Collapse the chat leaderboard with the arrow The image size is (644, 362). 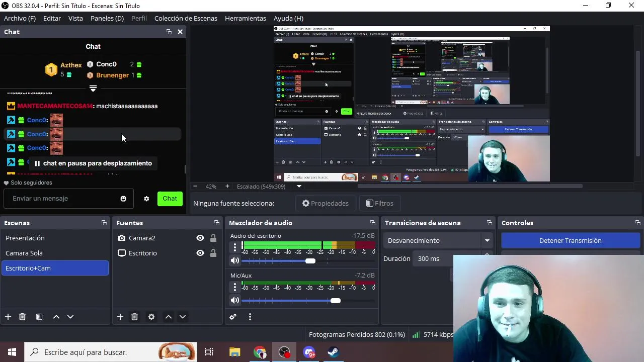coord(93,88)
